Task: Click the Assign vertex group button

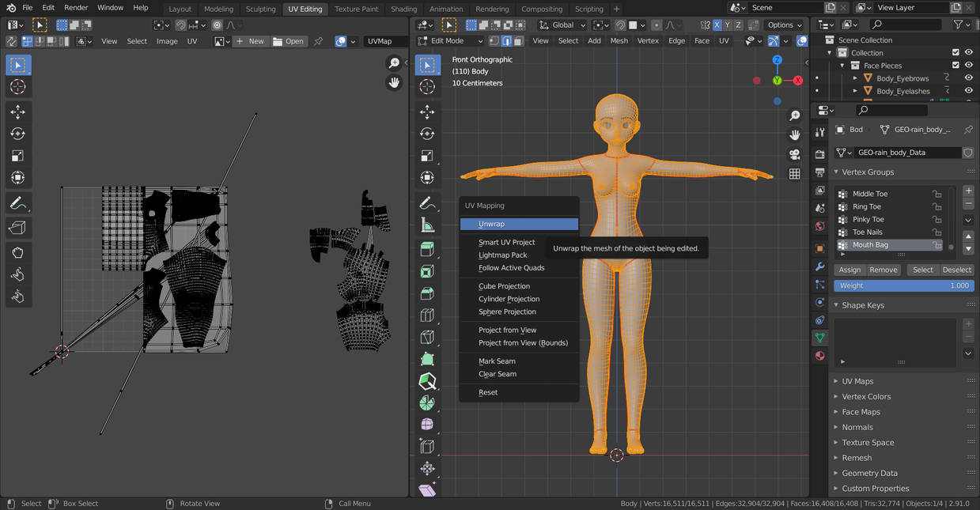Action: tap(849, 270)
